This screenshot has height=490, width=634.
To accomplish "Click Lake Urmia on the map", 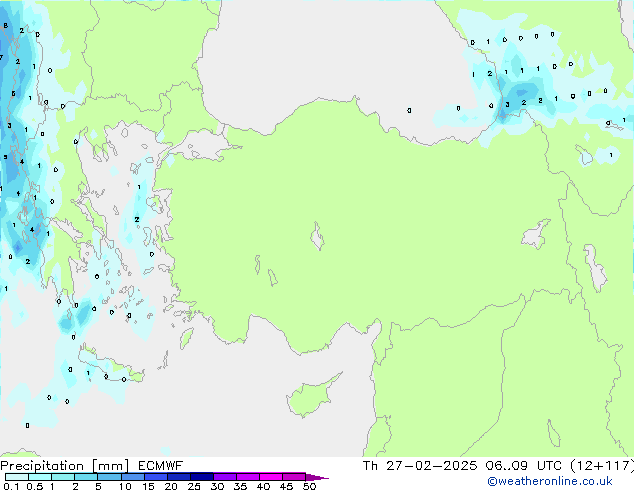I will pos(595,268).
